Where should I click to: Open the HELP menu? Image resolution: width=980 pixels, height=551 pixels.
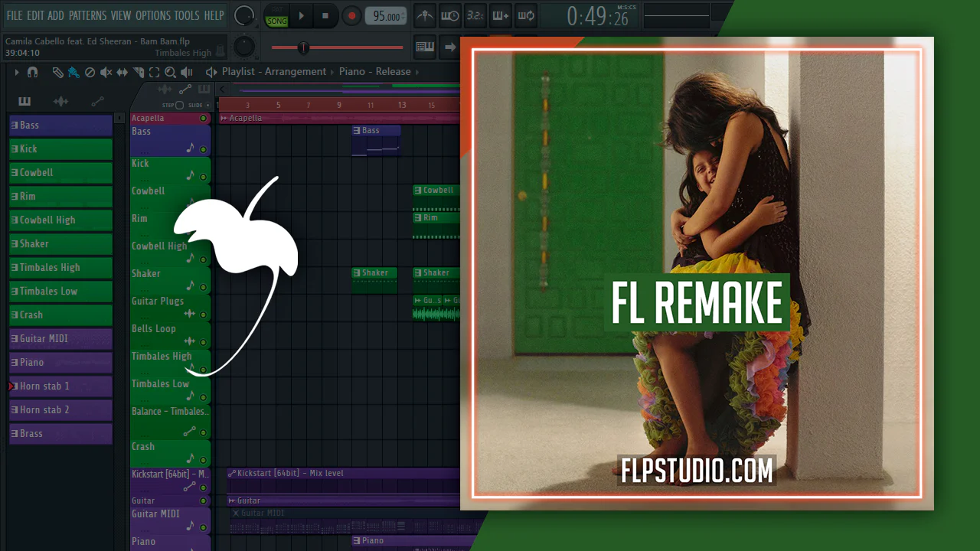pyautogui.click(x=214, y=15)
